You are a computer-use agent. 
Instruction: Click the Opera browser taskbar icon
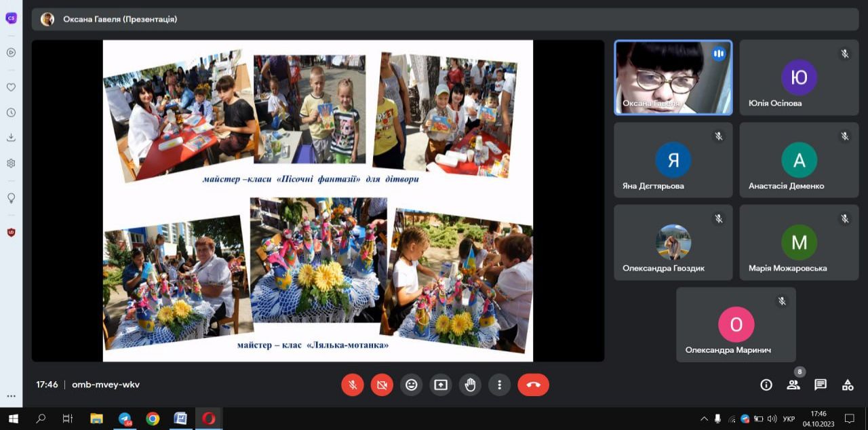click(209, 418)
